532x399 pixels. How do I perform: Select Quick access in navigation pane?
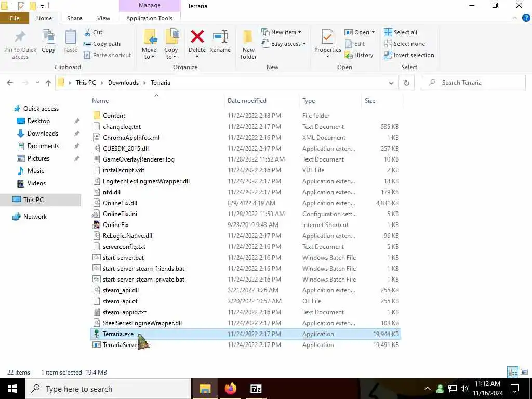pos(41,109)
